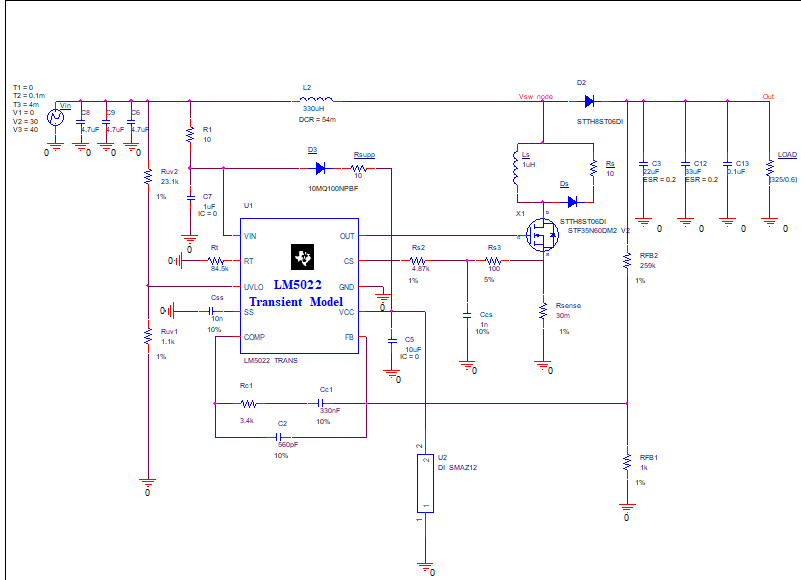Select the Ruv2 resistor symbol
801x580 pixels.
pos(148,176)
